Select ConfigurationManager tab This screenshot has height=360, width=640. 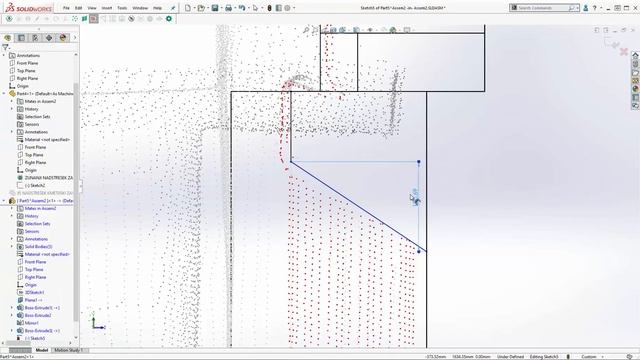(35, 38)
